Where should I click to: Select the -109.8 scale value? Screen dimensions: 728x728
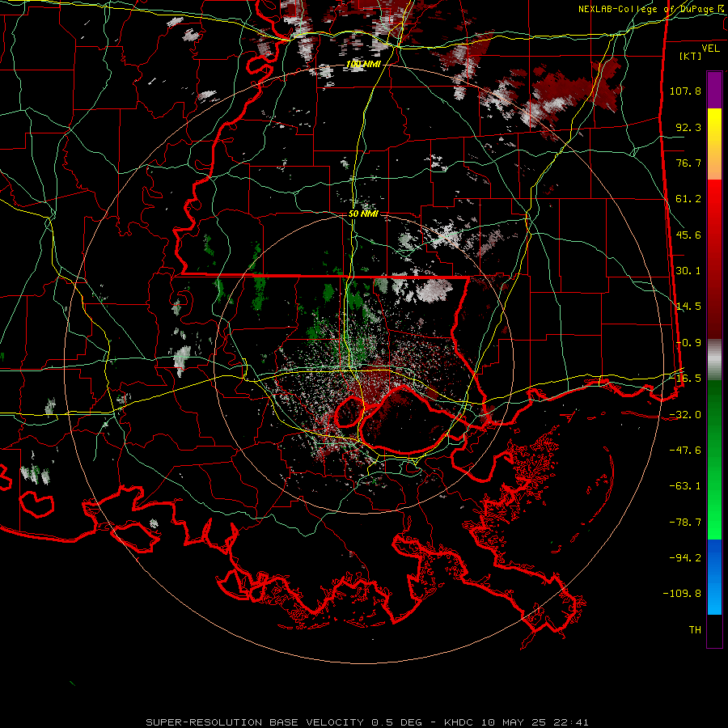coord(682,594)
